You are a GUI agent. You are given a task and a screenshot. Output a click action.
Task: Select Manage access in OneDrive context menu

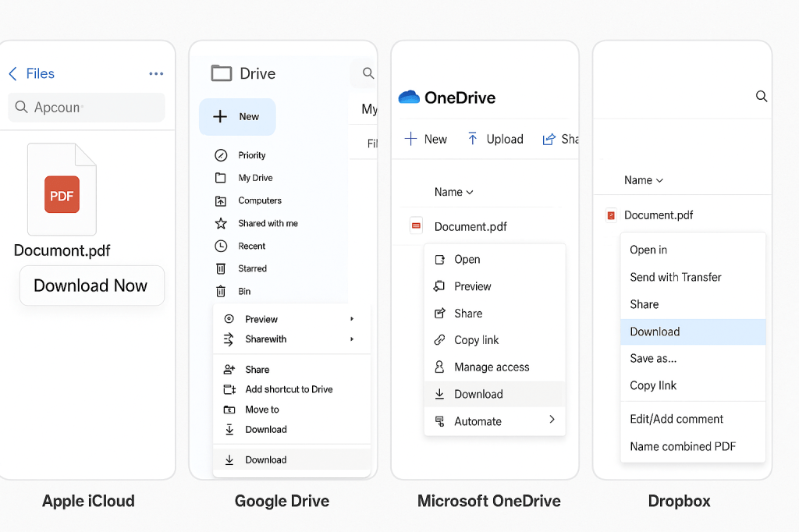coord(492,367)
